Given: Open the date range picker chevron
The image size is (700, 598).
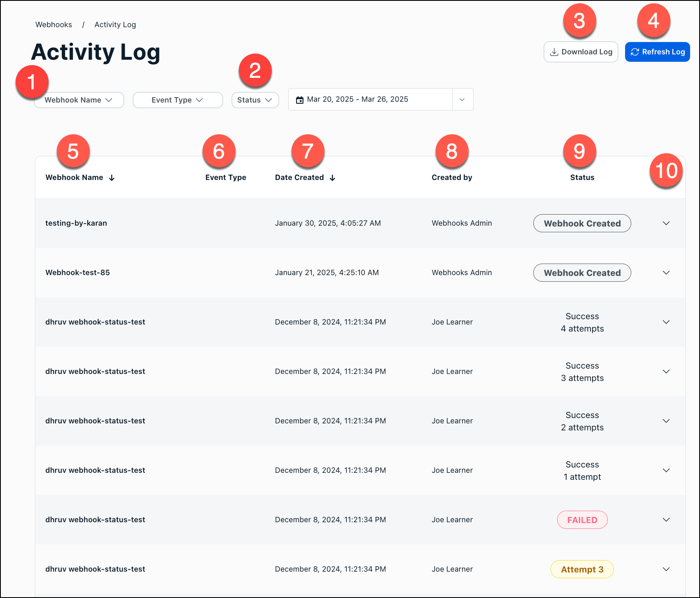Looking at the screenshot, I should pyautogui.click(x=462, y=100).
